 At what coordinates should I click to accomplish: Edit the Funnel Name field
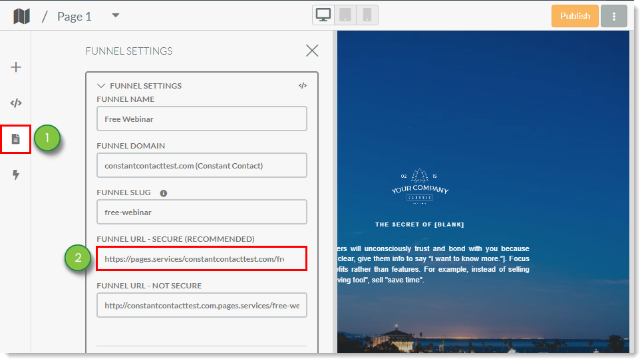202,119
